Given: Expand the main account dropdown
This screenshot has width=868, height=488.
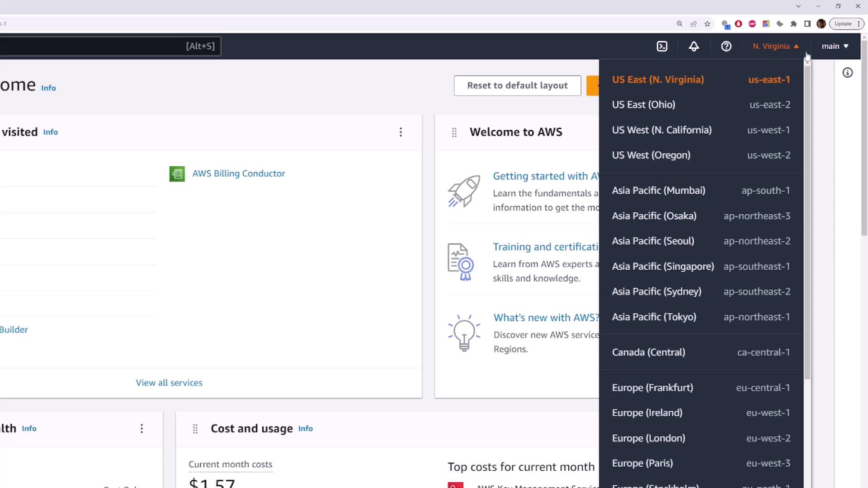Looking at the screenshot, I should point(835,46).
